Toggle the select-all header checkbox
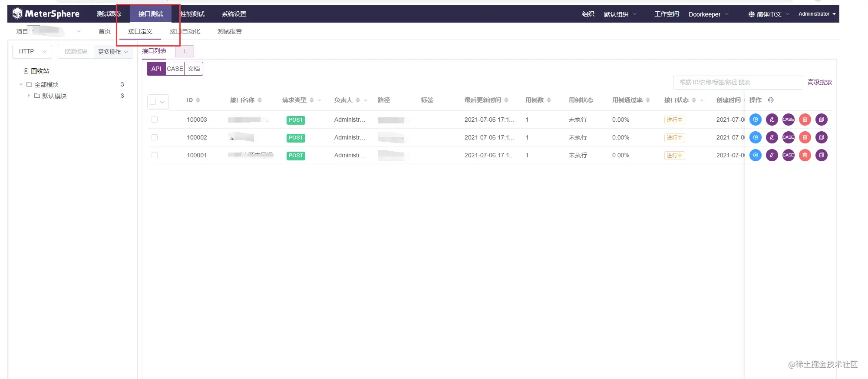Viewport: 868px width, 379px height. (x=153, y=102)
